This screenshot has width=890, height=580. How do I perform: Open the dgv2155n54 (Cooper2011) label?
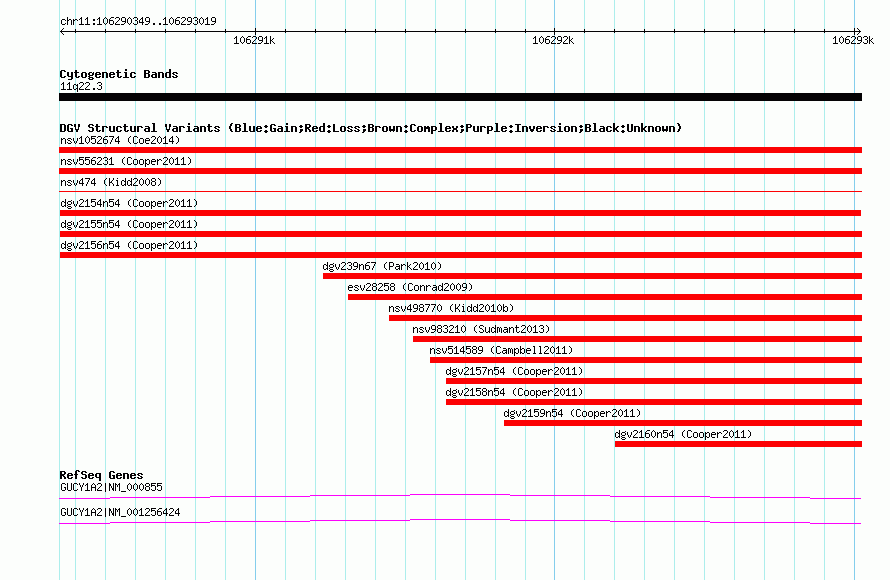pos(129,224)
